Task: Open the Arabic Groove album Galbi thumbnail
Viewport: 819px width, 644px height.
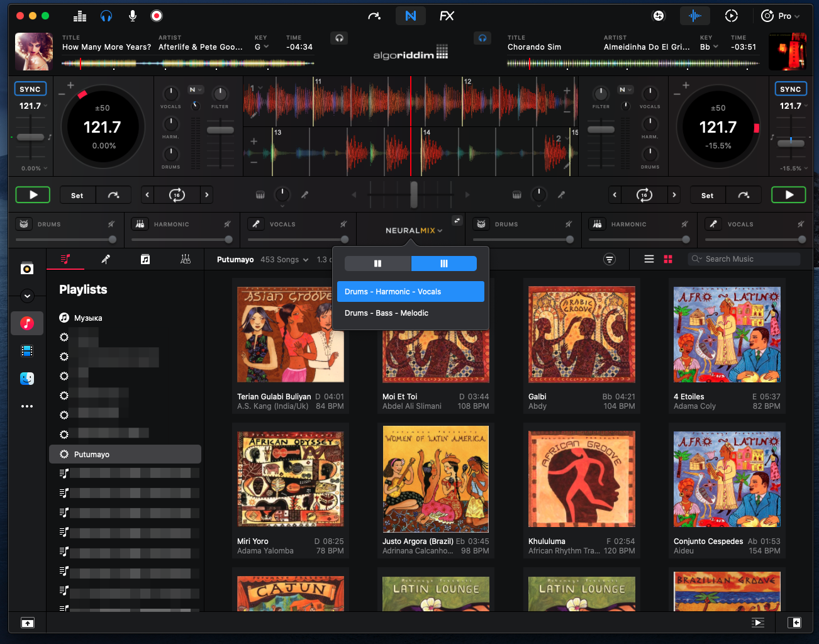Action: [582, 335]
